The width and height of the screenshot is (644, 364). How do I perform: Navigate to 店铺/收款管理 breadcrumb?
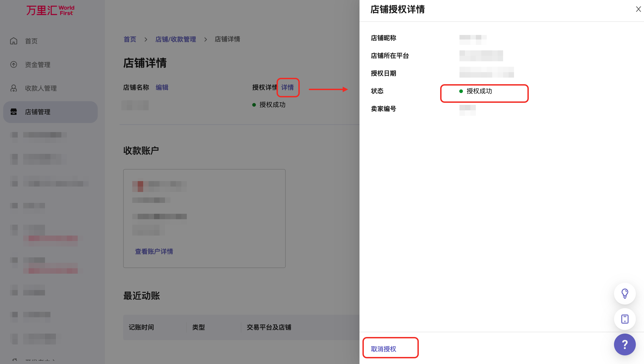tap(175, 39)
